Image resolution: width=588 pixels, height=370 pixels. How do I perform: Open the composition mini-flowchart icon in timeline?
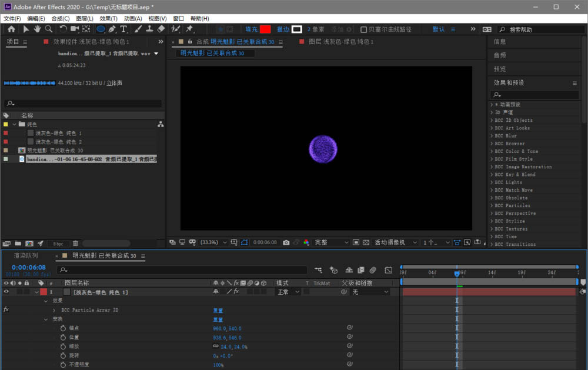click(318, 270)
